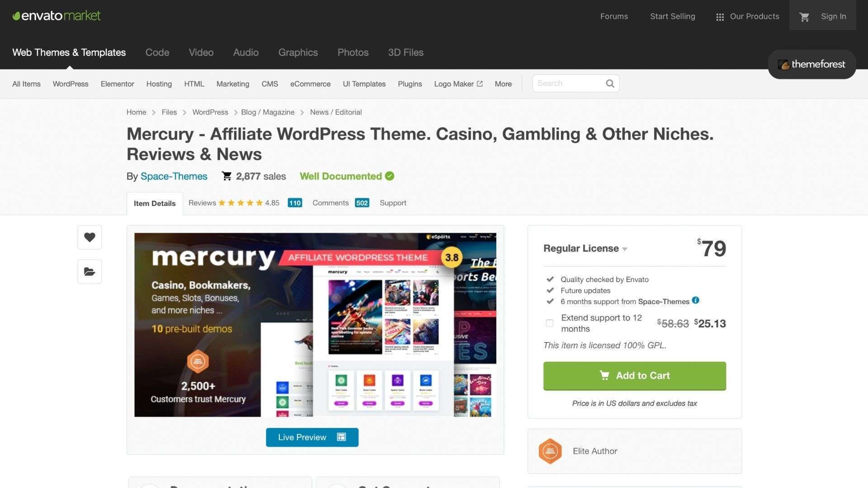868x488 pixels.
Task: Click the search magnifier icon
Action: pos(610,84)
